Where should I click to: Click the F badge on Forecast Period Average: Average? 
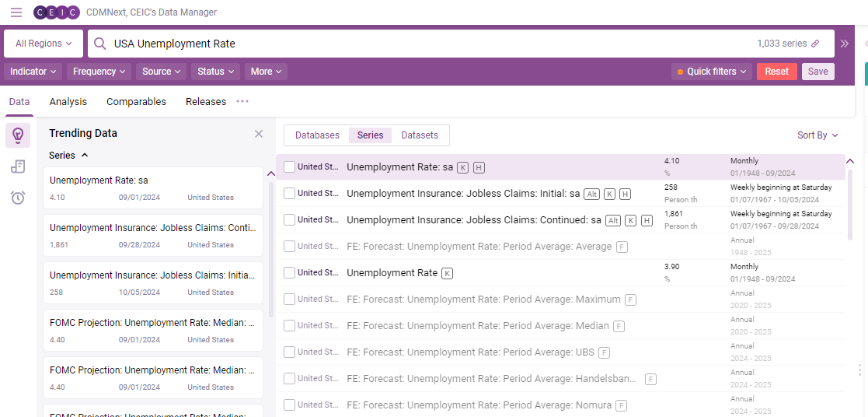(622, 247)
